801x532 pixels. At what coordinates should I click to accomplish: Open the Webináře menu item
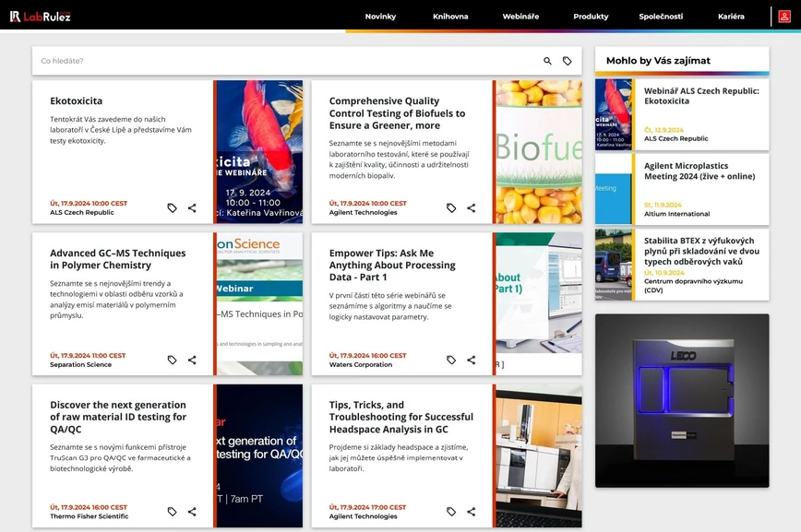point(520,17)
